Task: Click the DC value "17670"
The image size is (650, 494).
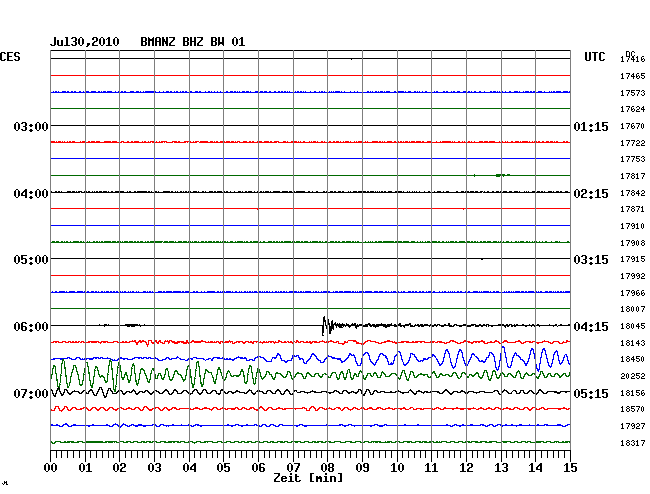Action: pos(633,126)
